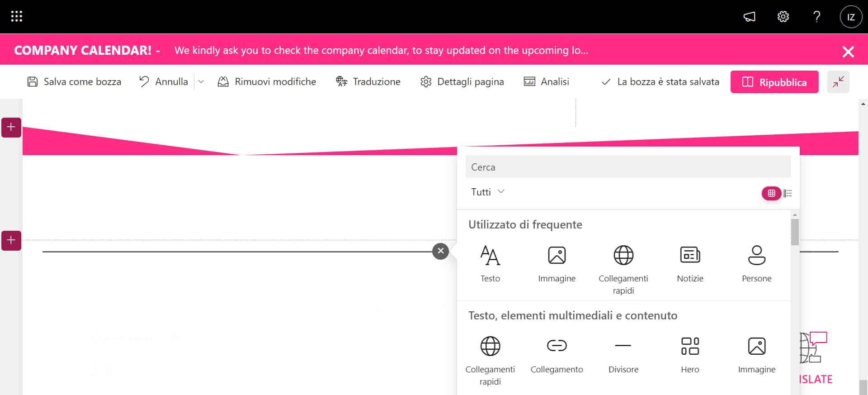Open the settings gear icon
Screen dimensions: 868x395
(x=783, y=17)
